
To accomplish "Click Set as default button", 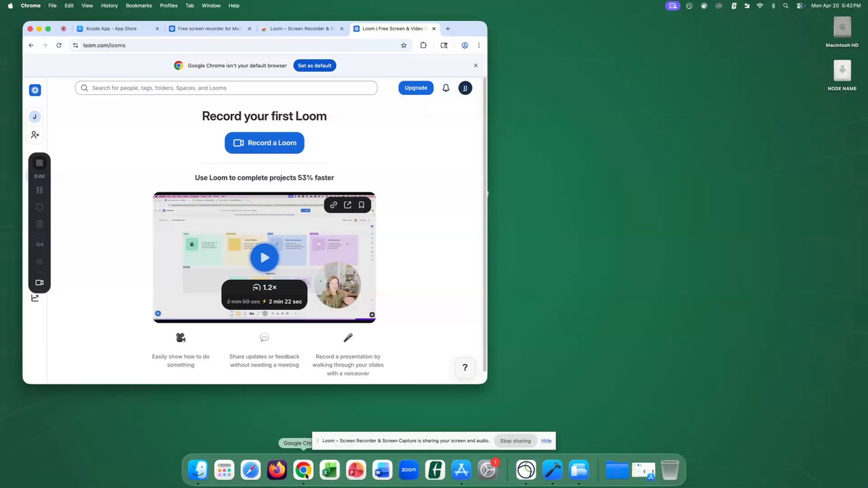I will coord(315,66).
